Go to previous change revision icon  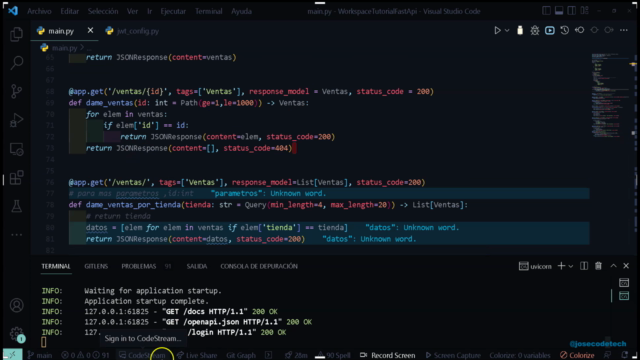pos(579,30)
